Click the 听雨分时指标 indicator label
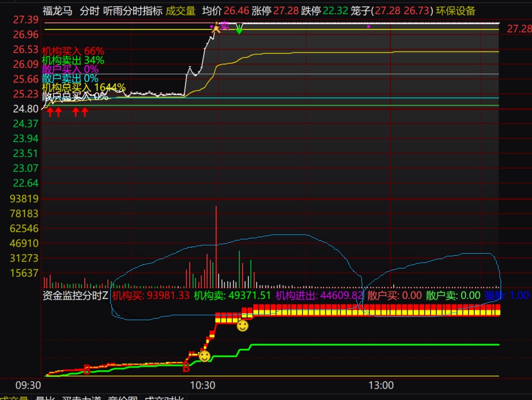This screenshot has width=532, height=400. point(133,10)
